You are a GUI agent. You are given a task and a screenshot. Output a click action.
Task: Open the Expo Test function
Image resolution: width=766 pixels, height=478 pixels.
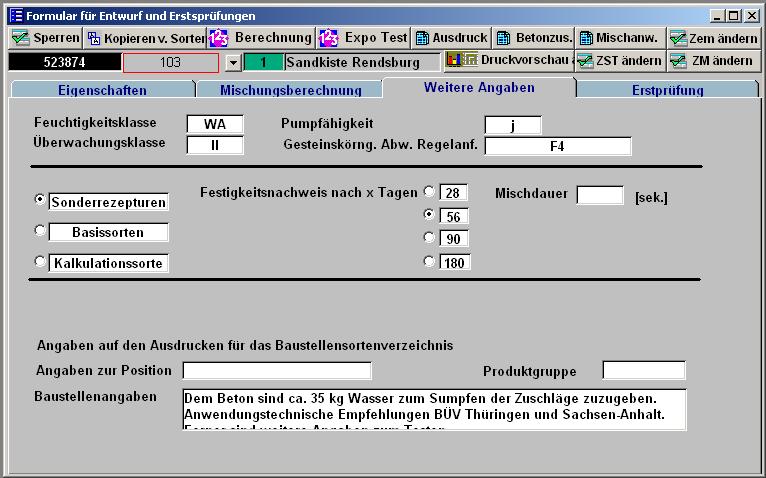[364, 38]
